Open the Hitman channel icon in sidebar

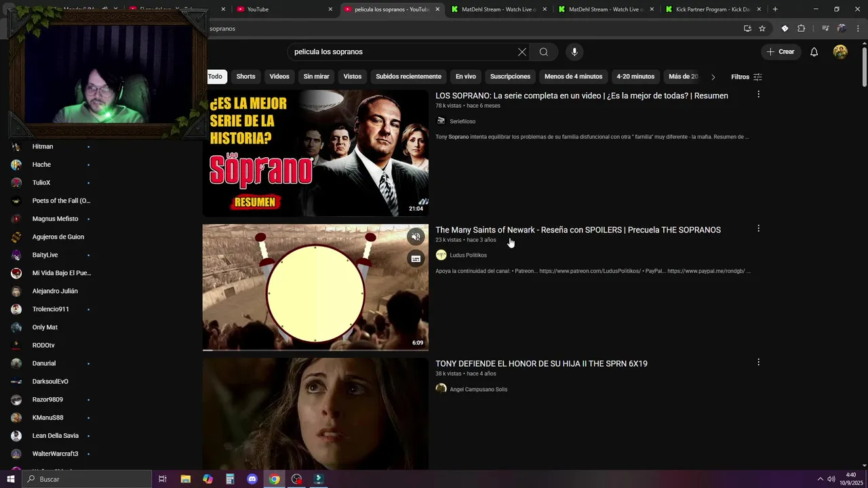click(16, 146)
